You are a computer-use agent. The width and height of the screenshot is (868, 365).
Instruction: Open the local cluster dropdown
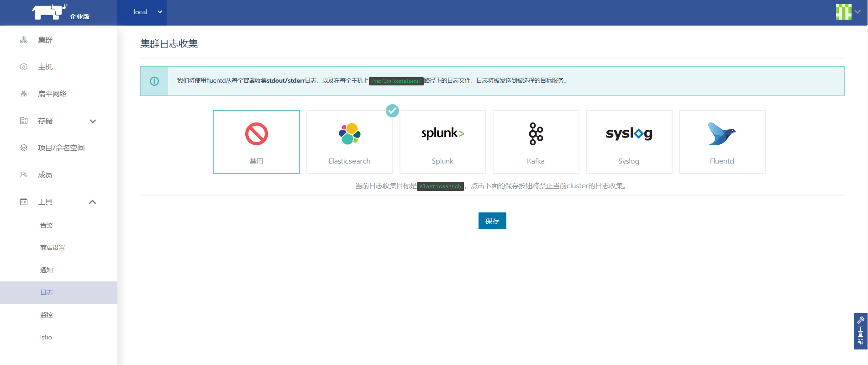coord(142,12)
